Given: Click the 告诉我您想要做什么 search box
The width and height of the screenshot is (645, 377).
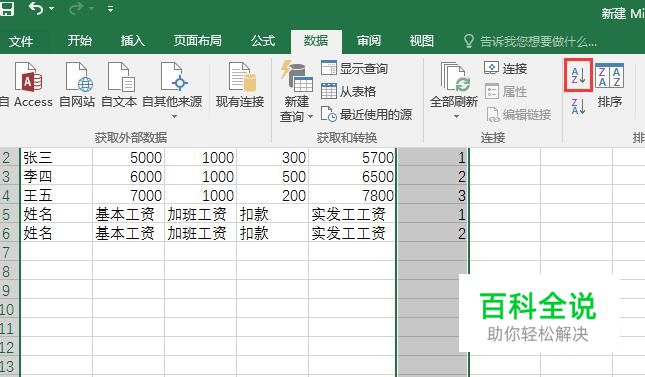Looking at the screenshot, I should click(531, 41).
